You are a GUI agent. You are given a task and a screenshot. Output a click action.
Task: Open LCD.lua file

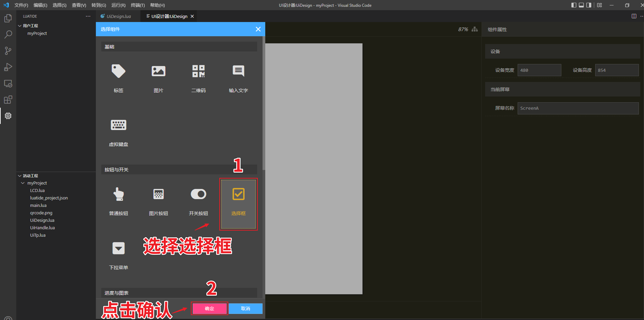click(37, 190)
